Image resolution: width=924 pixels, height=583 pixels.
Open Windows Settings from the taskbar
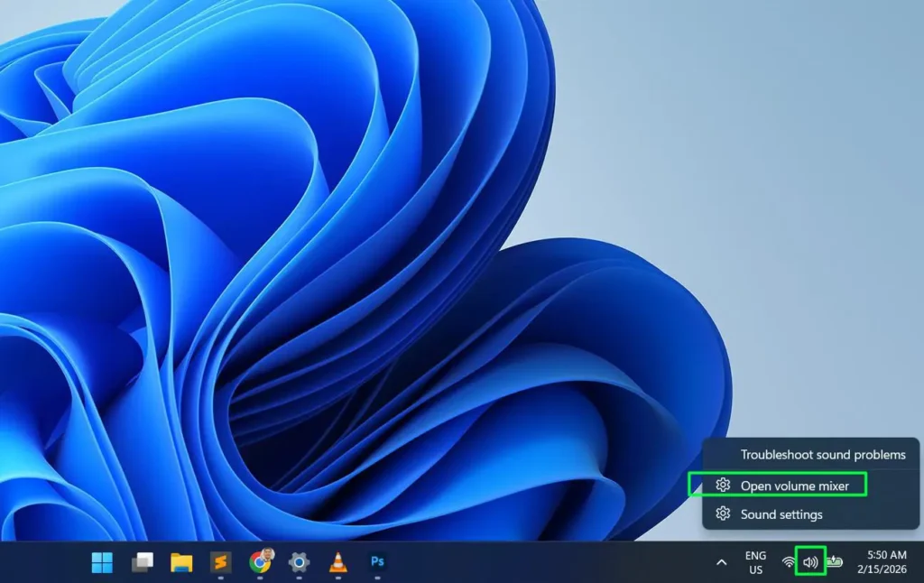[299, 562]
